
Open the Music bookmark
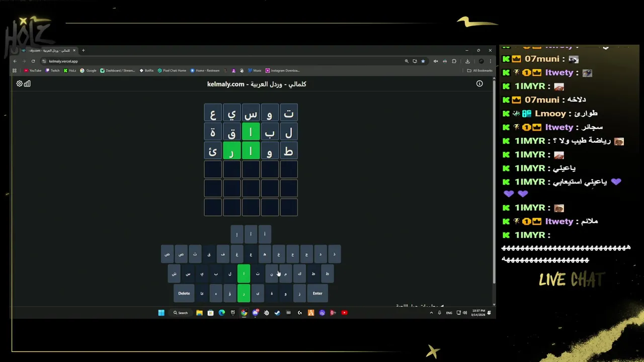click(255, 70)
